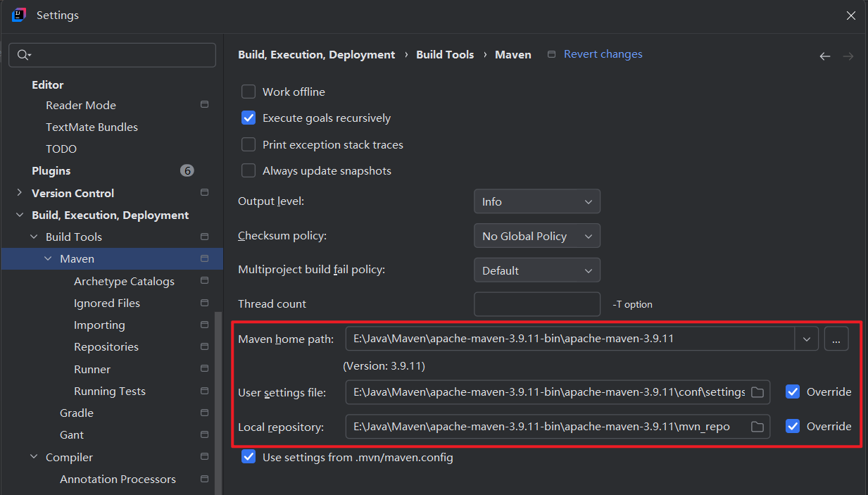This screenshot has height=495, width=868.
Task: Click the project-level icon on Maven row
Action: pyautogui.click(x=204, y=258)
